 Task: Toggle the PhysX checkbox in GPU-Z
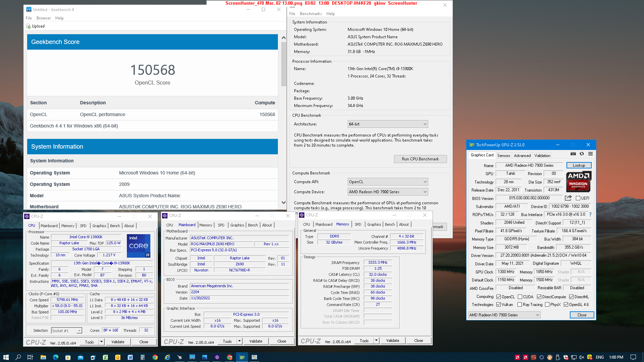click(547, 305)
